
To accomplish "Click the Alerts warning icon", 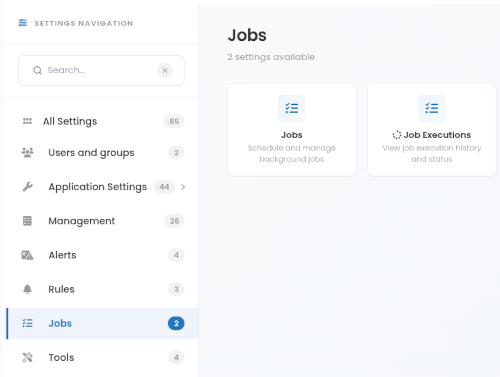I will click(x=27, y=255).
